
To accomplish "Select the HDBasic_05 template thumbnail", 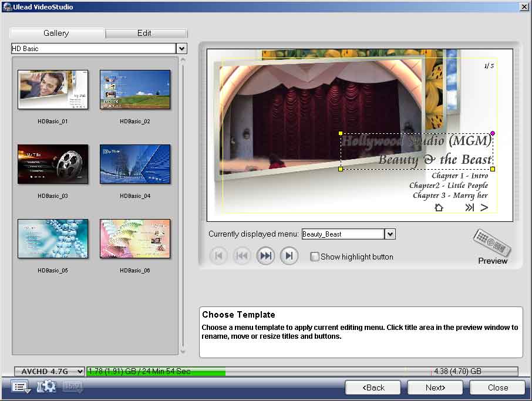I will pos(53,238).
